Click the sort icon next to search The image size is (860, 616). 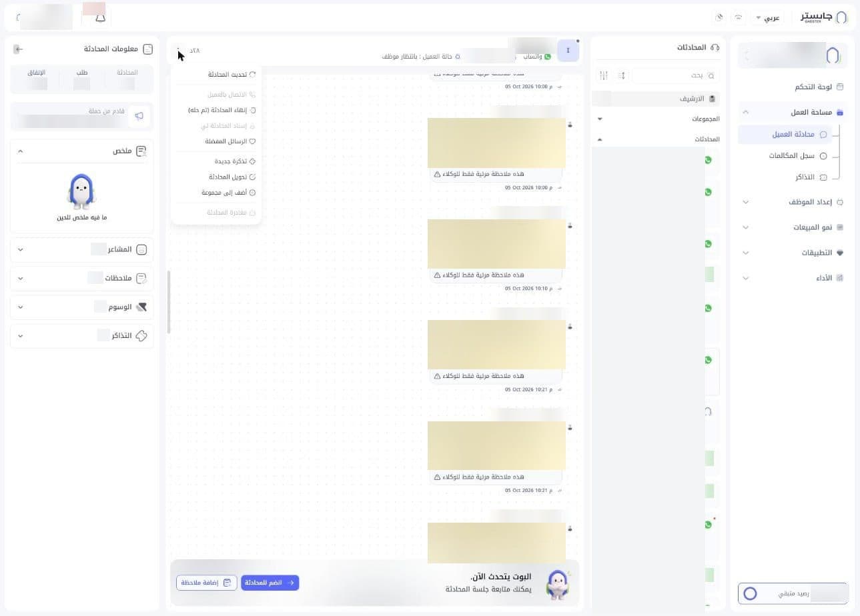(x=622, y=75)
